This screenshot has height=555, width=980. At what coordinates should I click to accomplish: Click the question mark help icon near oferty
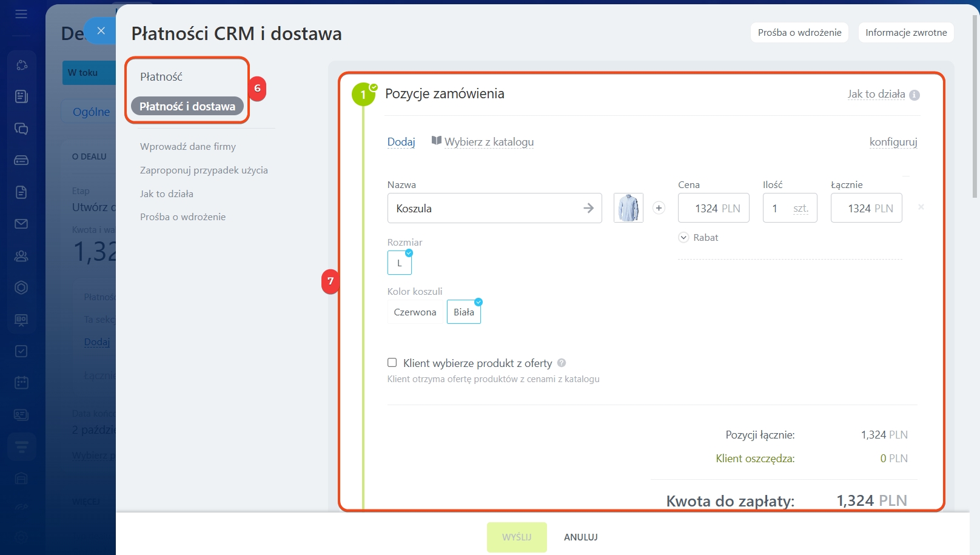click(x=562, y=363)
